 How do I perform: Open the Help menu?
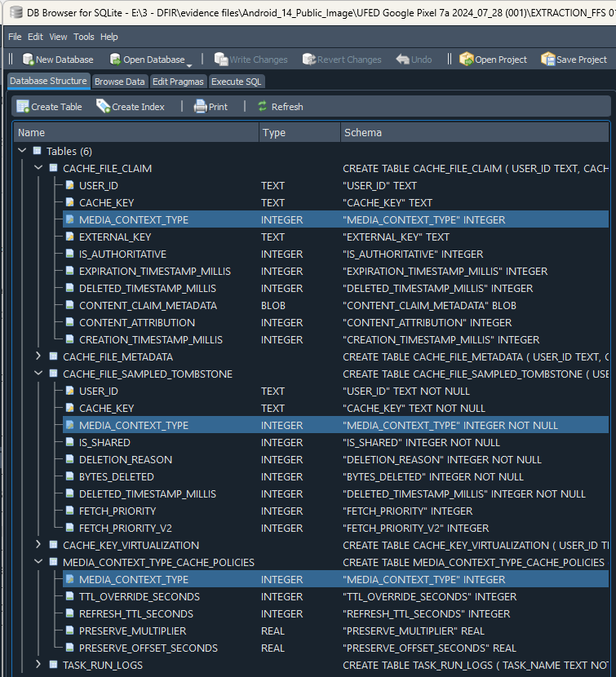tap(109, 37)
